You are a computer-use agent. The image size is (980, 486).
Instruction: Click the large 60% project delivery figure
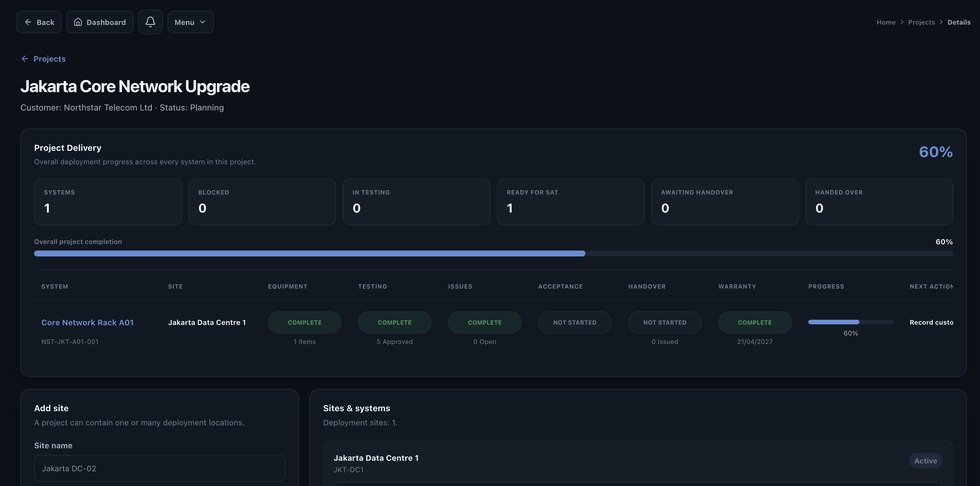(935, 152)
